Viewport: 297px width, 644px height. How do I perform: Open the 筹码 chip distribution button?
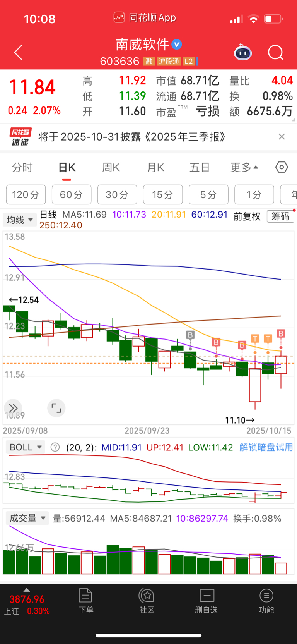280,216
